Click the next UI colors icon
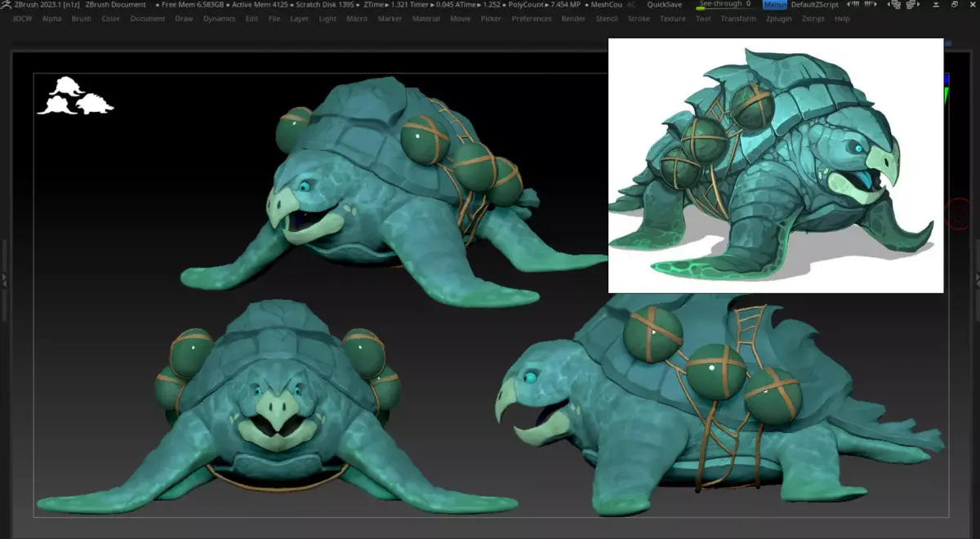 871,5
